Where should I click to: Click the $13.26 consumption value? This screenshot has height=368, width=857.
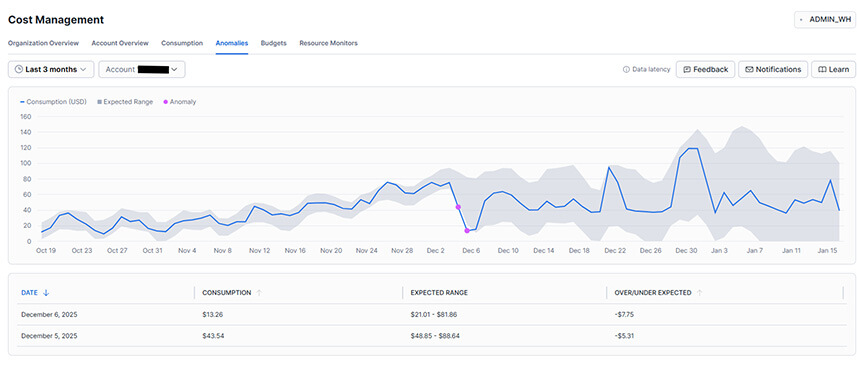tap(213, 314)
